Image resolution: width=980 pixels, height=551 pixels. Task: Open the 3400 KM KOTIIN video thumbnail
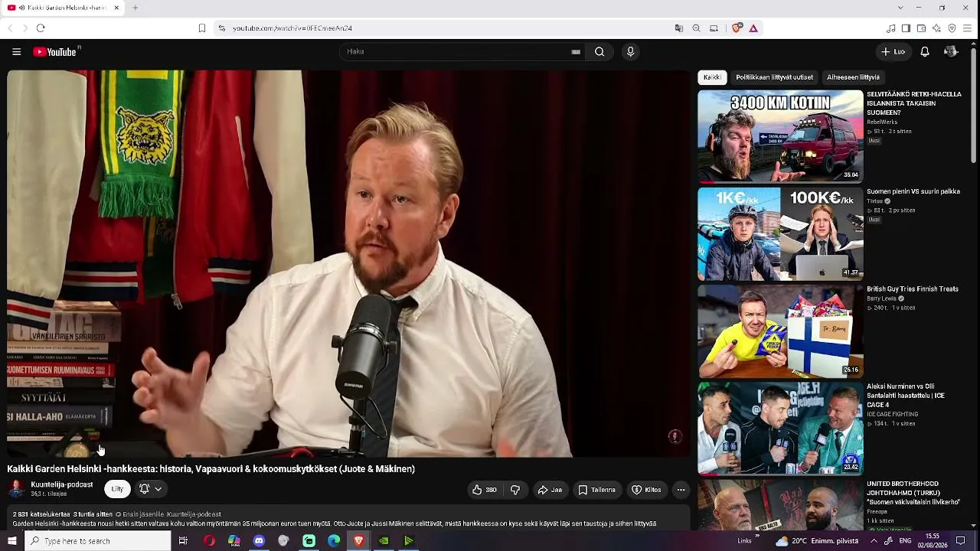pyautogui.click(x=780, y=136)
